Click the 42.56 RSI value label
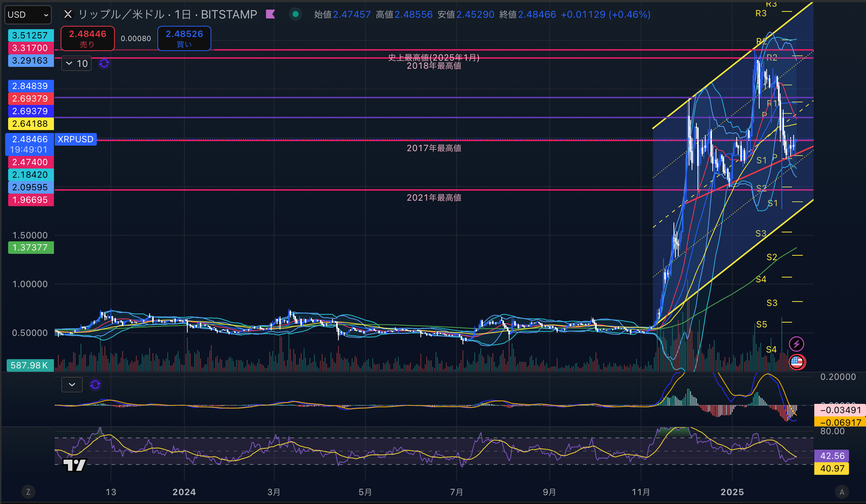Image resolution: width=866 pixels, height=504 pixels. (832, 456)
